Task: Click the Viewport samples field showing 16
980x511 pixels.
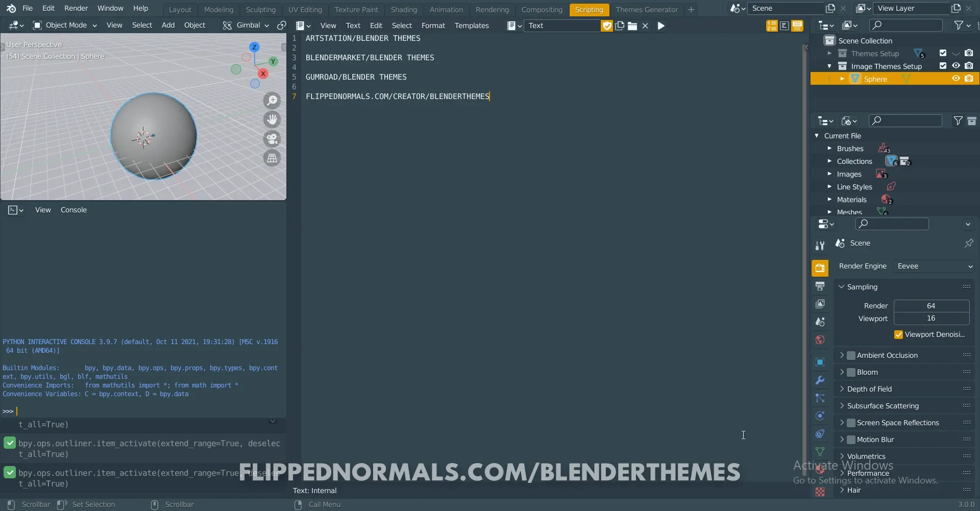Action: (931, 319)
